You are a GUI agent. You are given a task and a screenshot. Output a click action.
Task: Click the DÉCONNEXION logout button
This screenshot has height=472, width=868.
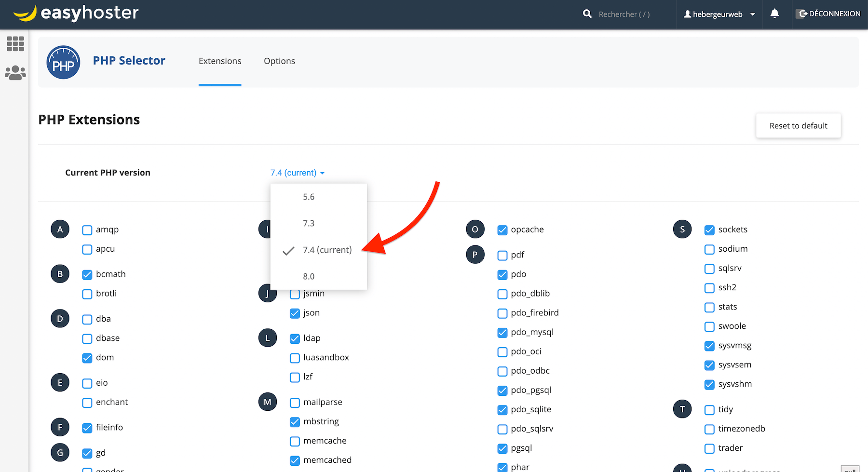[x=829, y=14]
